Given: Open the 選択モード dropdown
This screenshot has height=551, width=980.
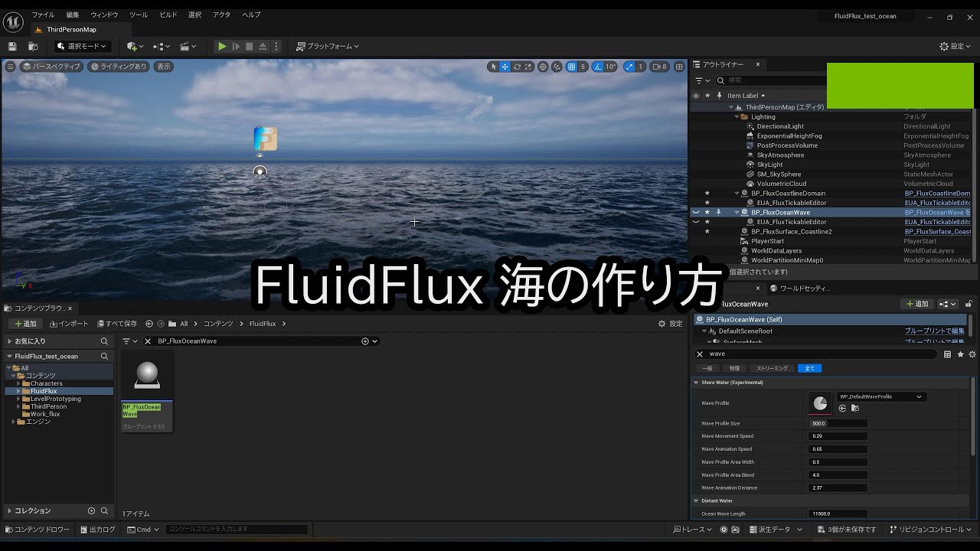Looking at the screenshot, I should pyautogui.click(x=83, y=47).
